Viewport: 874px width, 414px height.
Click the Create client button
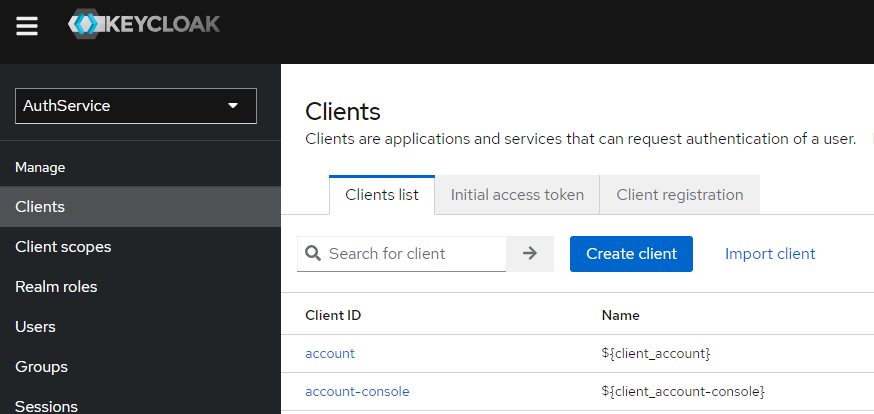coord(631,254)
